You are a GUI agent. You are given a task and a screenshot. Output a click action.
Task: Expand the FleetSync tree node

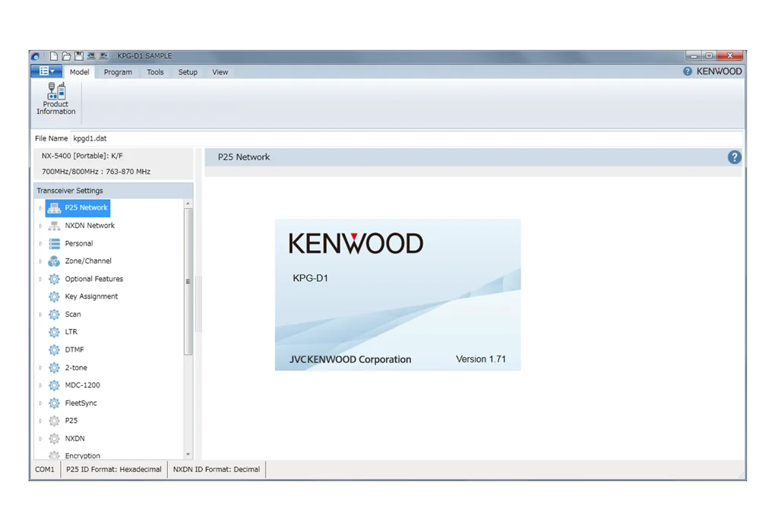(x=40, y=403)
